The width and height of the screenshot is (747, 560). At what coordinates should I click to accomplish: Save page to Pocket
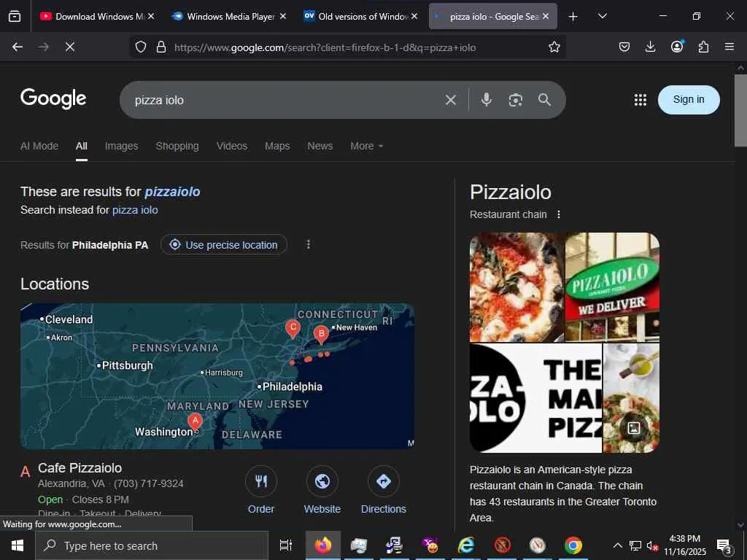[624, 47]
